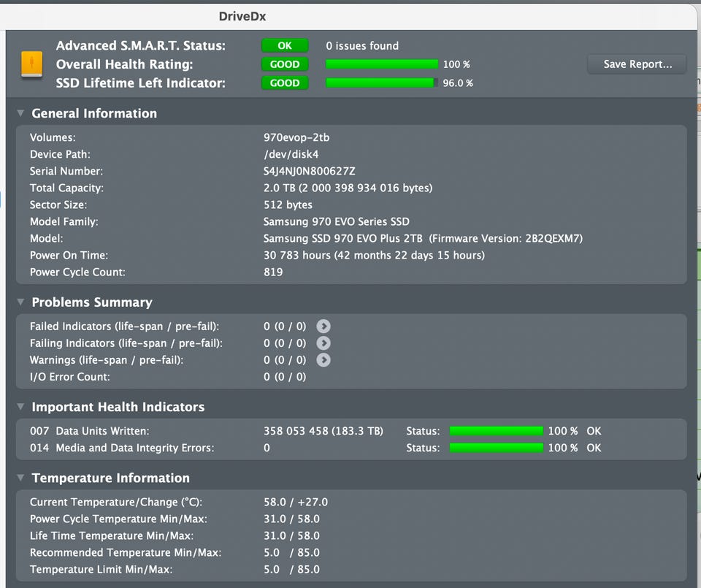Click the I/O Error Count value
701x588 pixels.
point(285,377)
